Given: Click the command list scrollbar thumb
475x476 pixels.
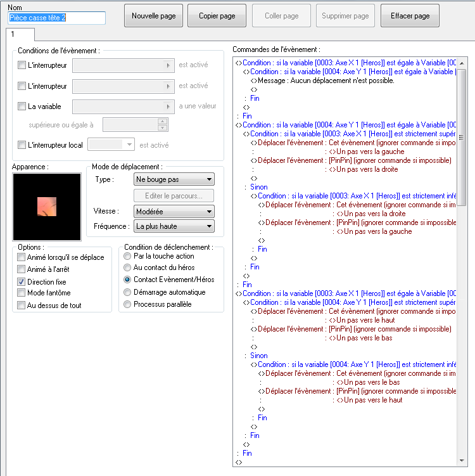Looking at the screenshot, I should click(x=462, y=137).
